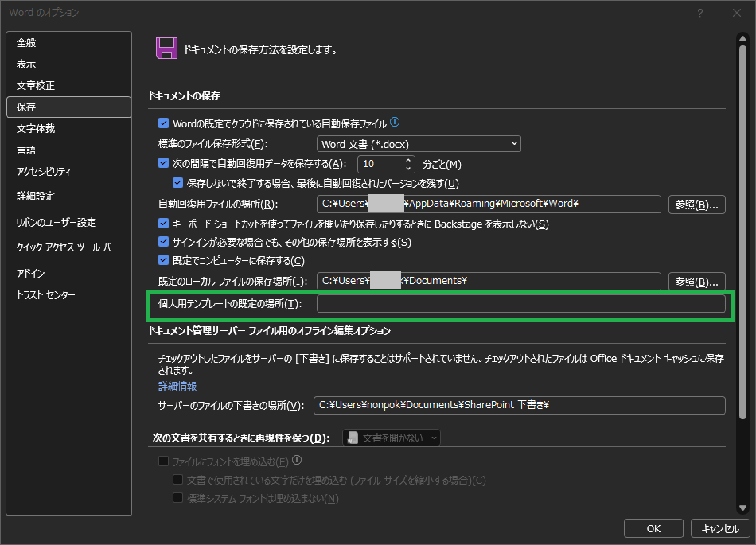Click 参照 button for default local file location
The width and height of the screenshot is (756, 545).
696,281
